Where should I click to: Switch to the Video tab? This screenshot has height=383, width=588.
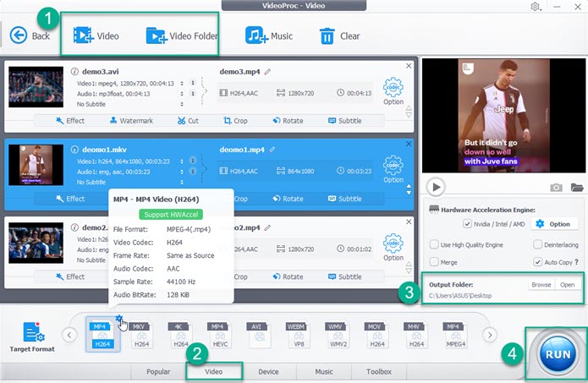[x=214, y=372]
